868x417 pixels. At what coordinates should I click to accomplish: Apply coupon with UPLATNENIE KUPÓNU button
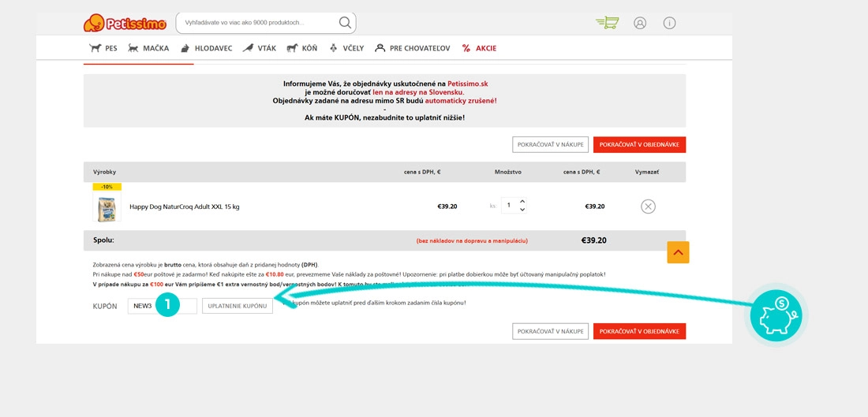point(238,306)
